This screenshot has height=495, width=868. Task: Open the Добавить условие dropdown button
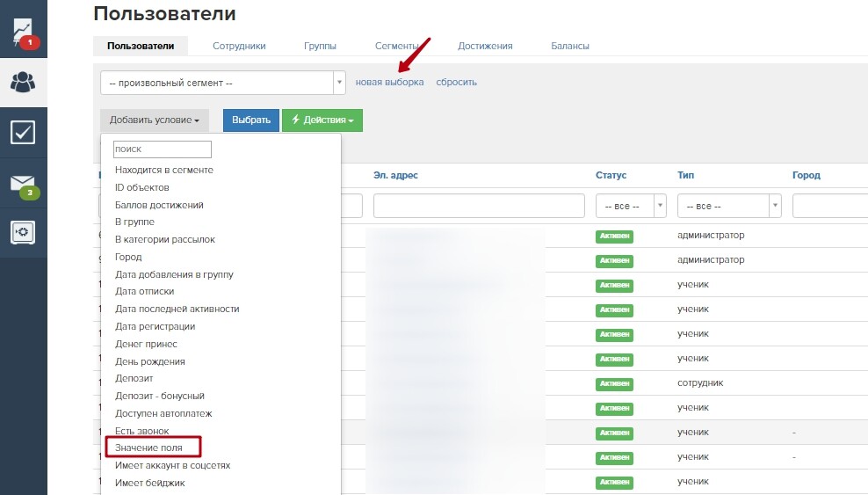[x=155, y=120]
